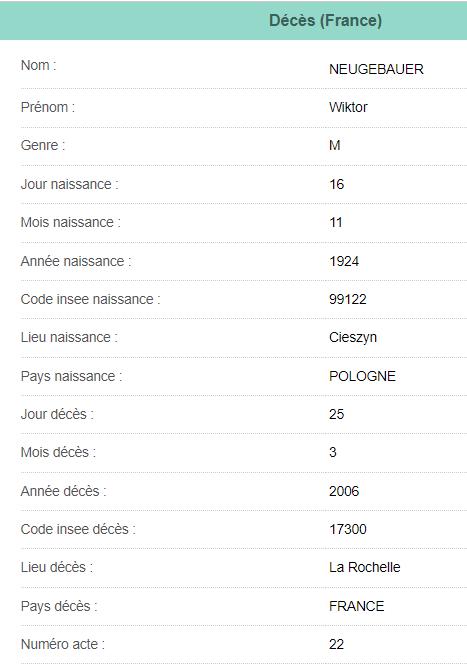The width and height of the screenshot is (467, 667).
Task: Click birth month value 11
Action: (x=336, y=222)
